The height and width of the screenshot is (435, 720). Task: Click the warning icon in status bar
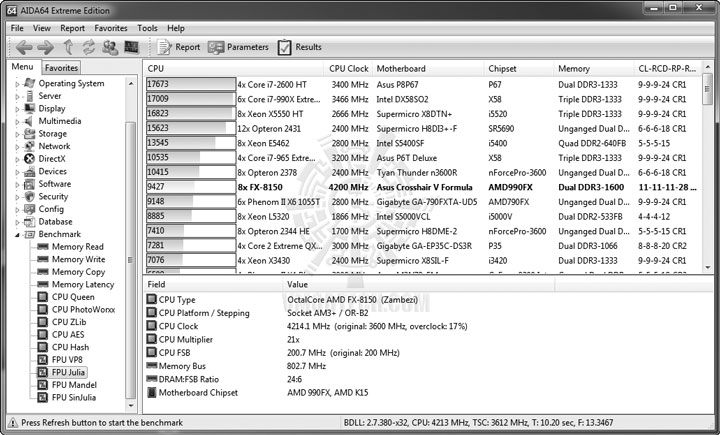coord(14,423)
